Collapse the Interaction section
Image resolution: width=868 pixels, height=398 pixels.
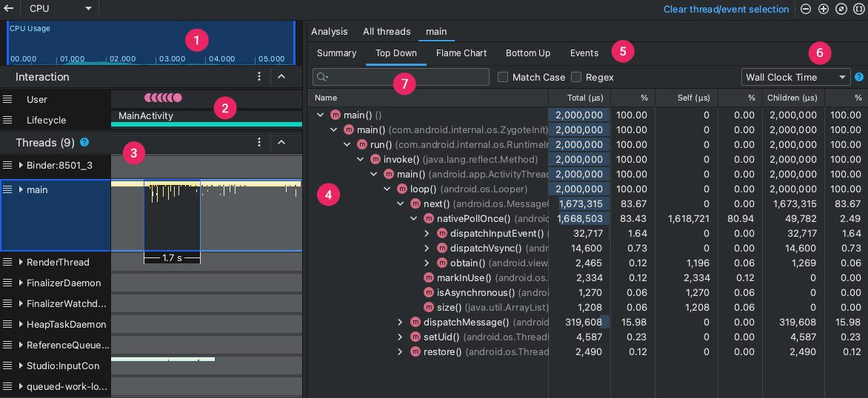click(281, 77)
